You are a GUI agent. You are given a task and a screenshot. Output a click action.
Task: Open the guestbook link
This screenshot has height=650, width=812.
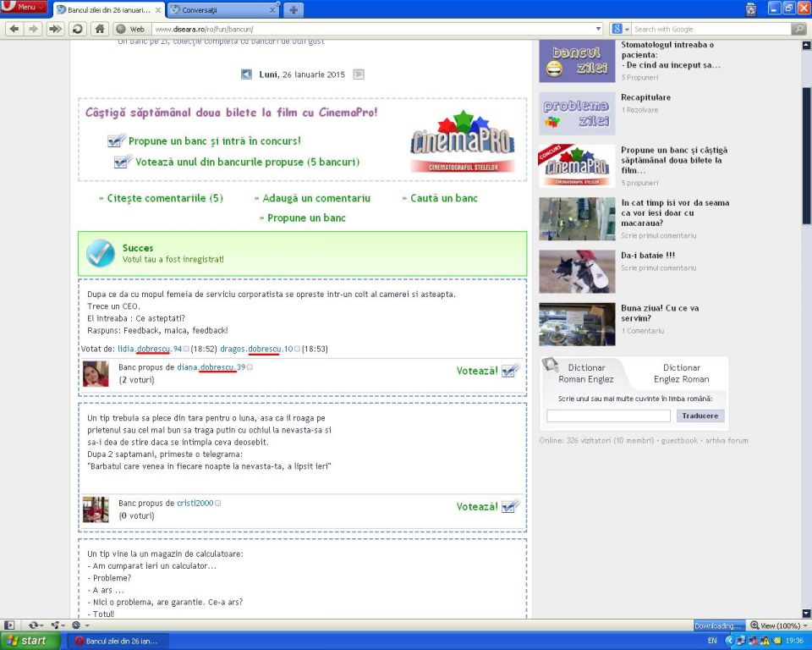tap(679, 441)
